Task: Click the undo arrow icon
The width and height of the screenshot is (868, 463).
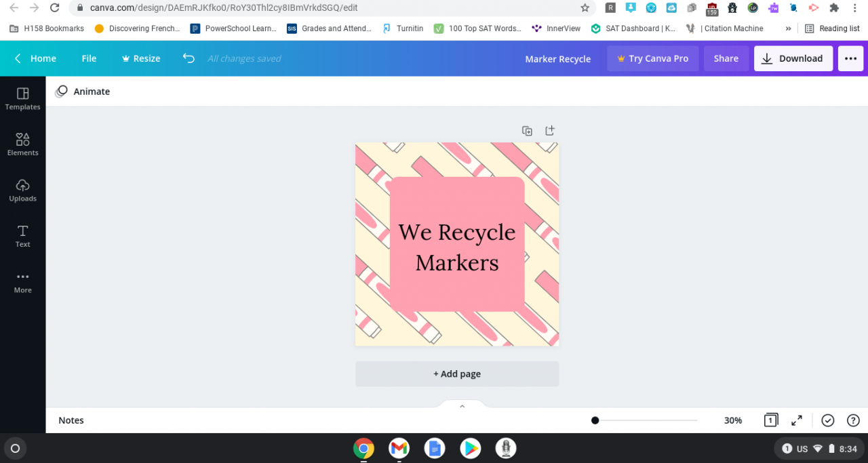Action: tap(189, 58)
